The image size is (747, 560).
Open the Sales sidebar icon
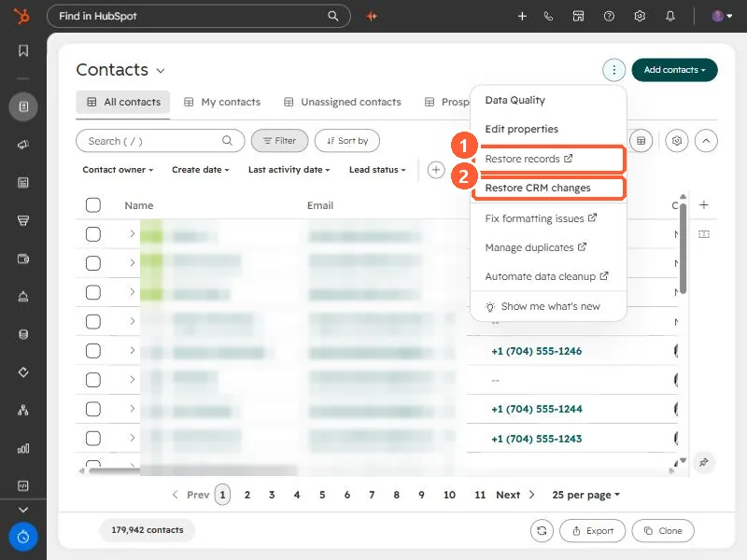[x=22, y=220]
